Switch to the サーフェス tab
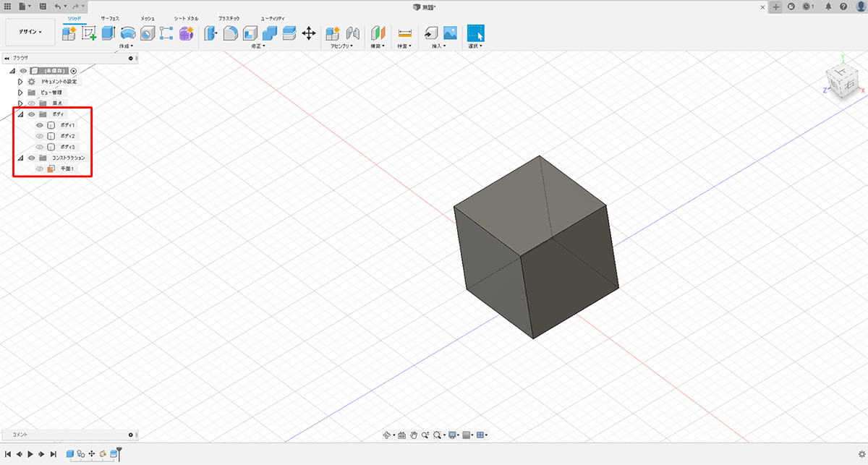868x465 pixels. pos(111,17)
